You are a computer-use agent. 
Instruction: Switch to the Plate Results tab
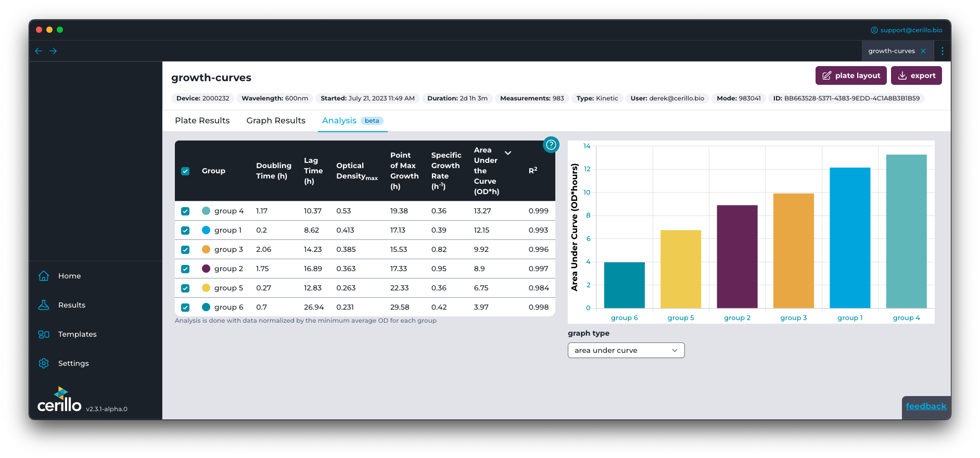click(x=202, y=121)
